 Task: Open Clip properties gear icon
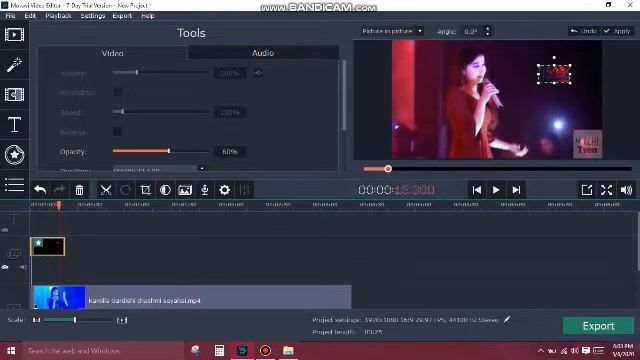(x=224, y=190)
